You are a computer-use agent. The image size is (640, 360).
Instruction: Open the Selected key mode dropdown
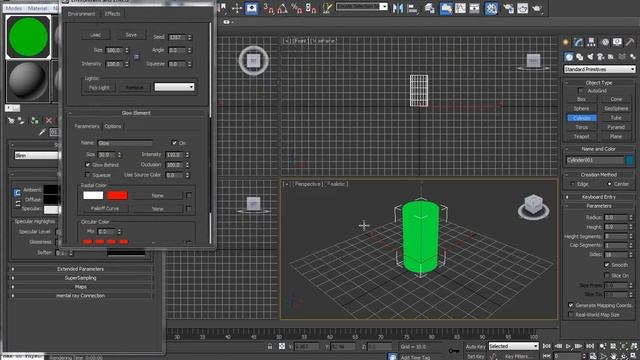tap(513, 346)
